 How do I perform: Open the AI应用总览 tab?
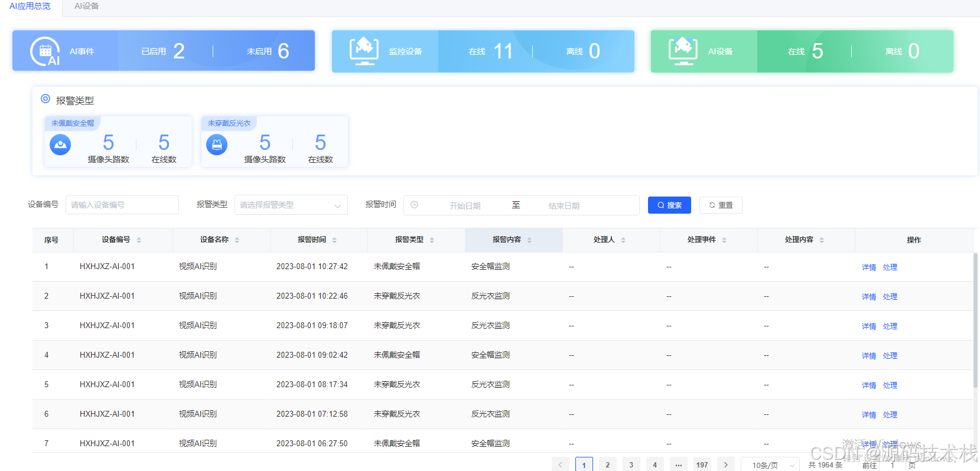(x=30, y=6)
